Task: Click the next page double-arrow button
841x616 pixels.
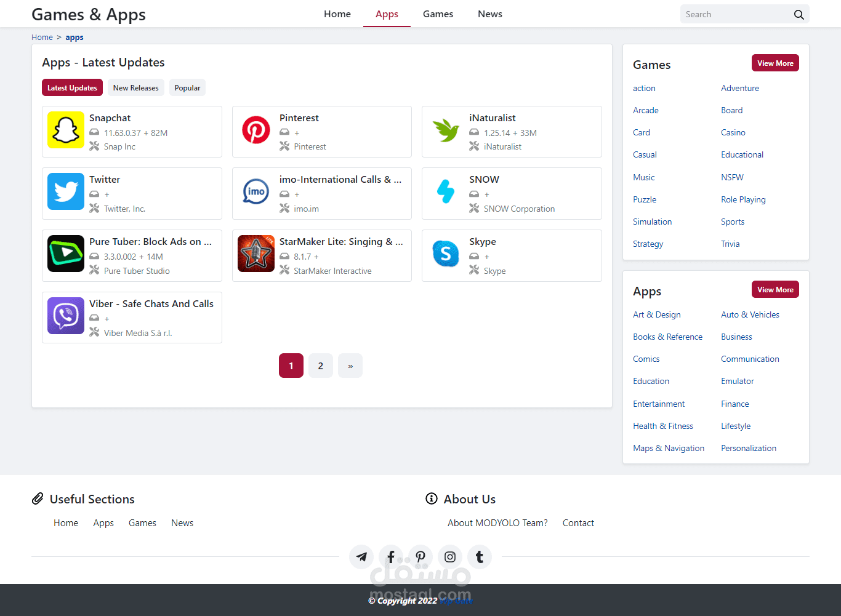Action: [350, 366]
